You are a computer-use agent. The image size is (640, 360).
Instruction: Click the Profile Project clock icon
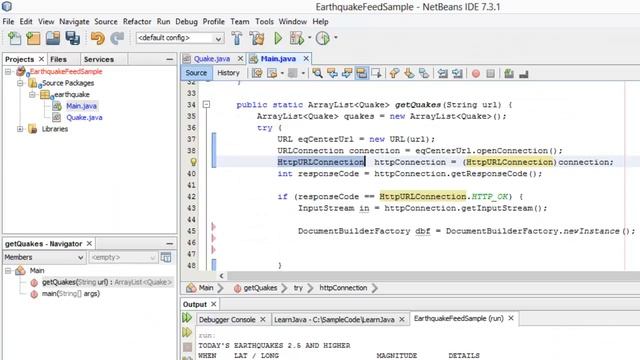click(x=323, y=38)
